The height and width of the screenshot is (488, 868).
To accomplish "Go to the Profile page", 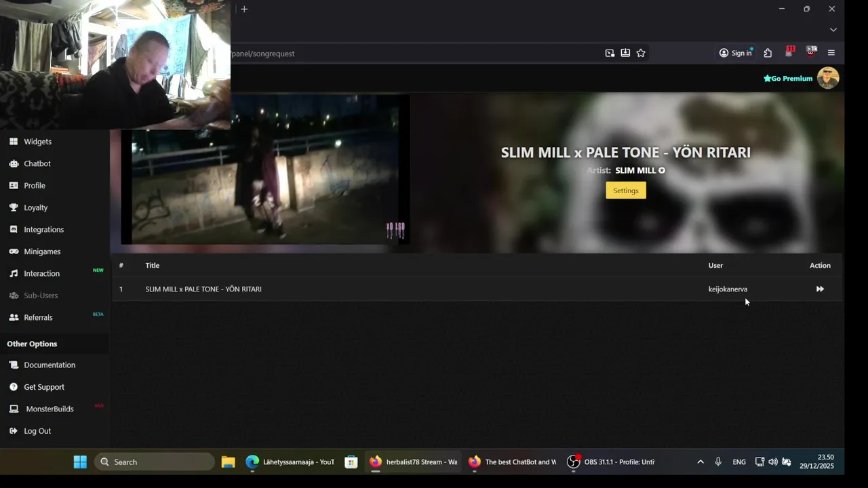I will [35, 186].
